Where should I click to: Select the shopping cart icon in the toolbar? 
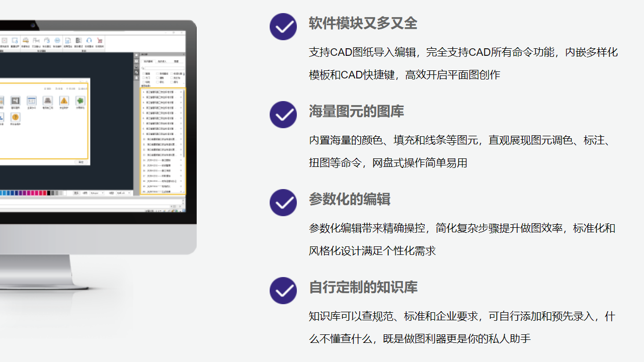tap(100, 41)
